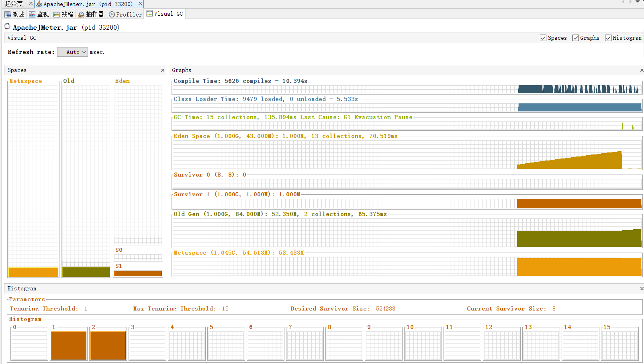Click the empty histogram cell for age 0
Image resolution: width=644 pixels, height=364 pixels.
[x=29, y=345]
